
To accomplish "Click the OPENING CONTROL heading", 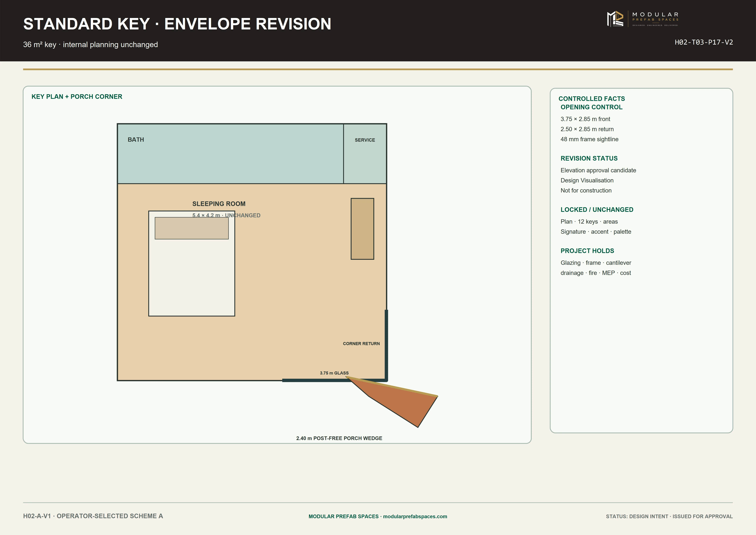I will click(591, 107).
